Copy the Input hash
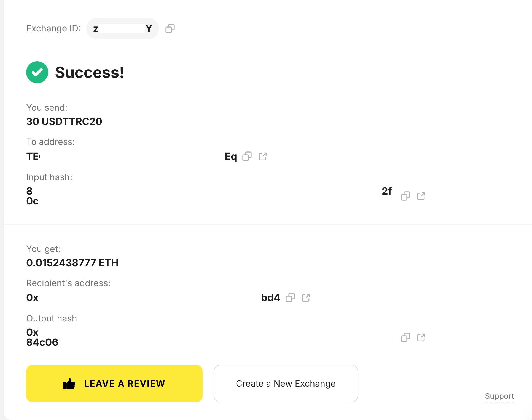Viewport: 532px width, 420px height. tap(405, 196)
